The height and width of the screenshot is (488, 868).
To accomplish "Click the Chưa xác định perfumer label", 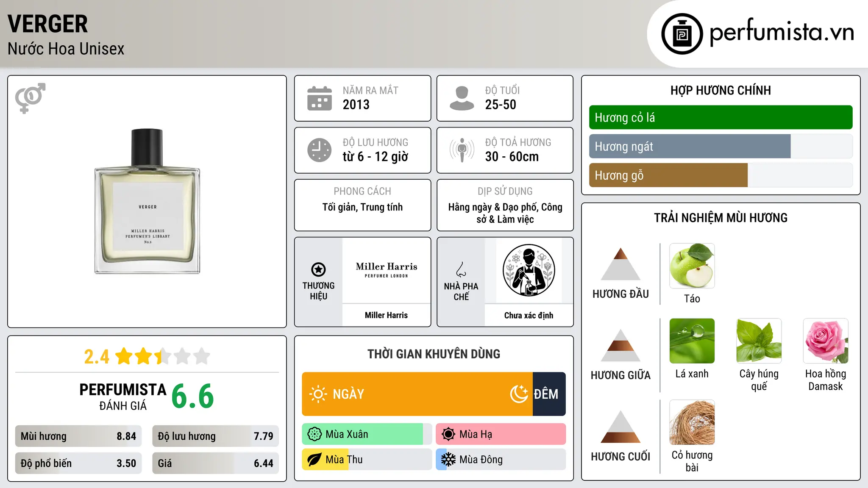I will coord(529,315).
